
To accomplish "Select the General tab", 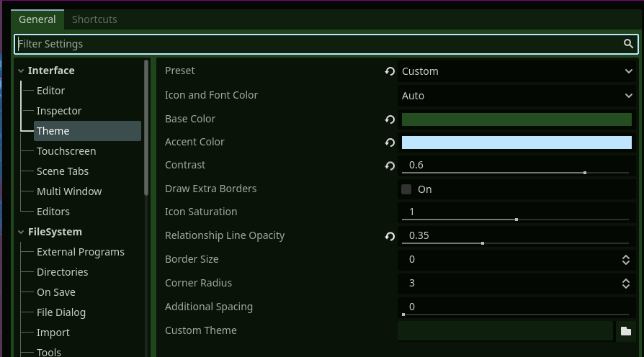I will coord(37,19).
